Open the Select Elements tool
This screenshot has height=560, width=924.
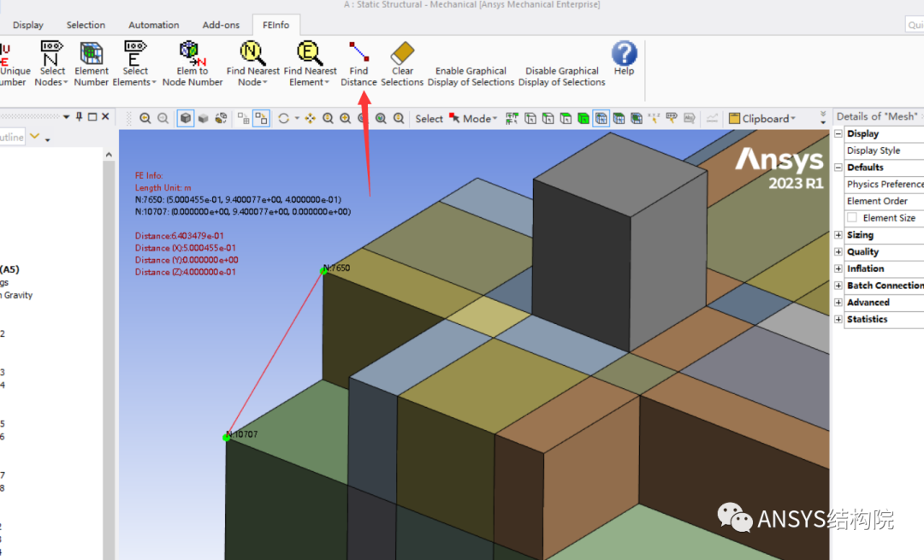135,63
